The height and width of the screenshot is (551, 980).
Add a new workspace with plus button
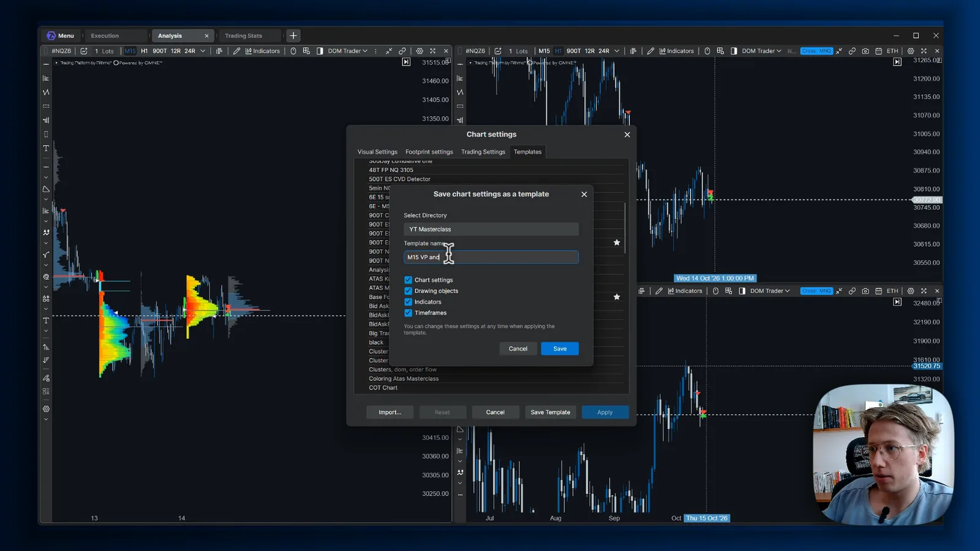(x=293, y=36)
